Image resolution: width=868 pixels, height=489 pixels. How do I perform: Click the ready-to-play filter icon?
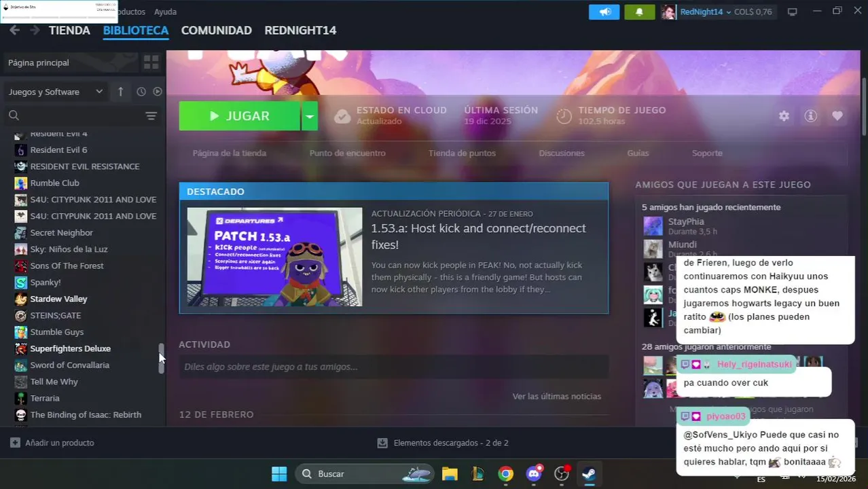click(x=158, y=92)
